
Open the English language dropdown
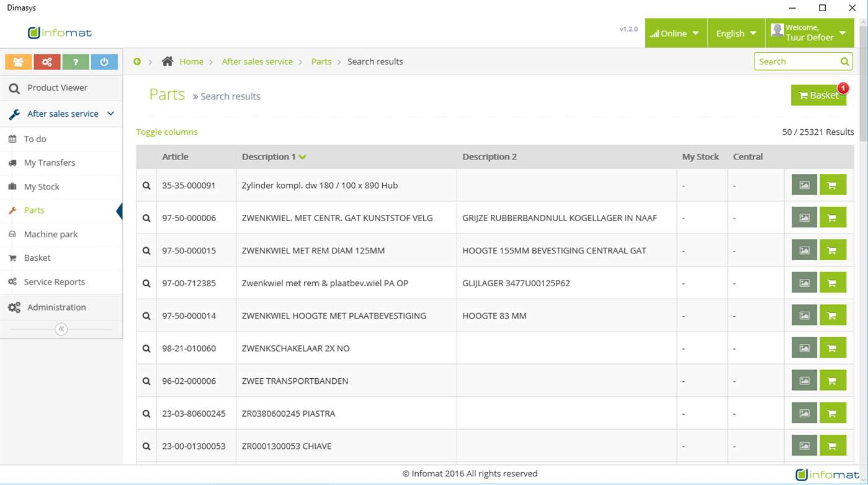(x=736, y=33)
